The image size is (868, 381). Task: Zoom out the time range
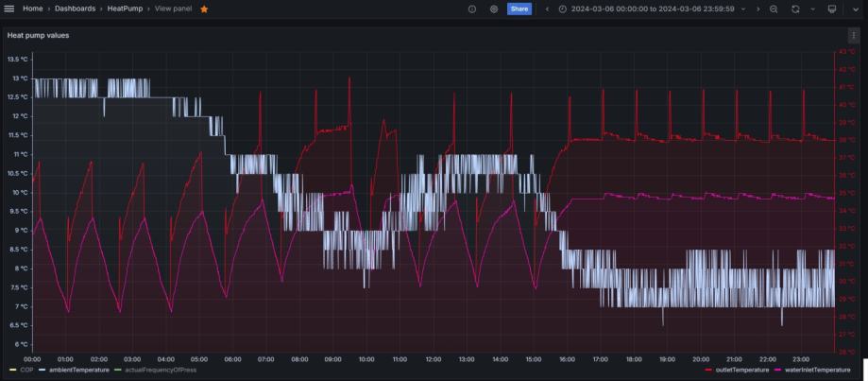(x=774, y=9)
